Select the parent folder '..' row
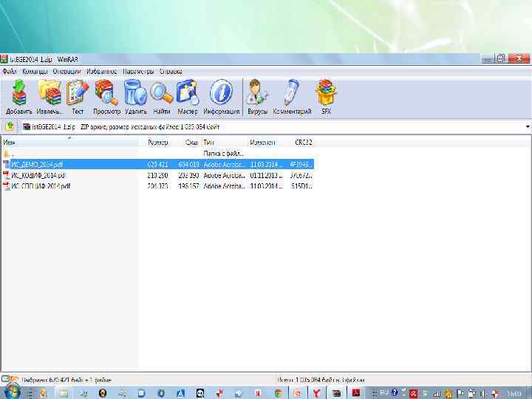 click(x=158, y=154)
